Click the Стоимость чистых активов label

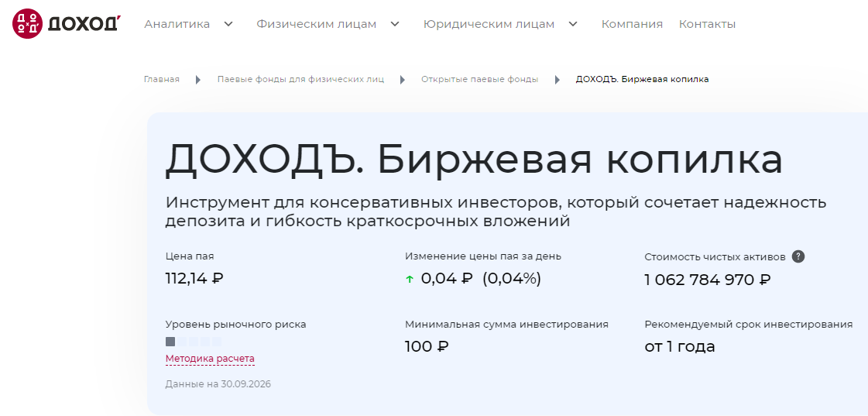715,257
